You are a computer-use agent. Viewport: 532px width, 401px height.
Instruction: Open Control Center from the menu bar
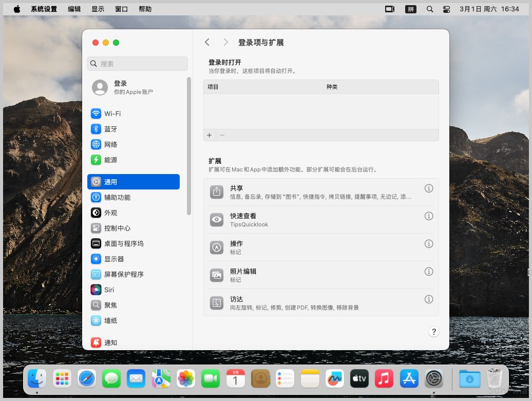pyautogui.click(x=446, y=9)
